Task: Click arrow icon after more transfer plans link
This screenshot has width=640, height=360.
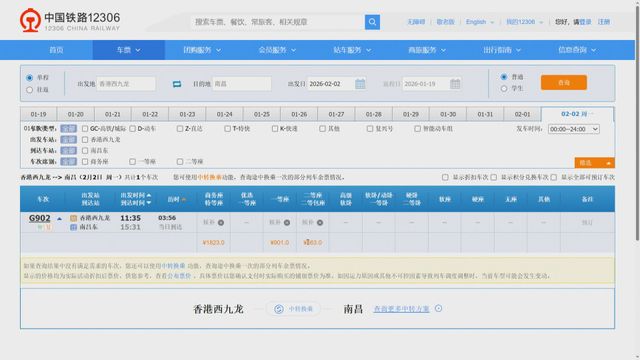Action: pyautogui.click(x=438, y=309)
